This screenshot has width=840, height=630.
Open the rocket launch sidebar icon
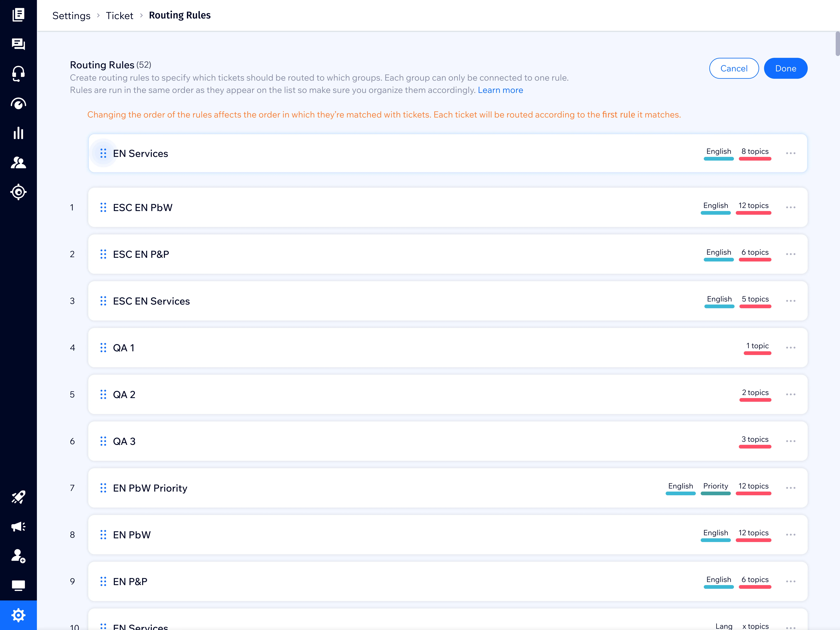[x=18, y=497]
